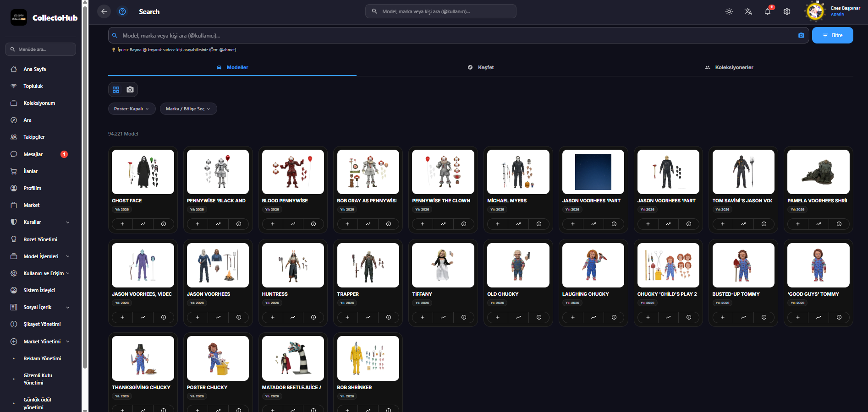868x412 pixels.
Task: Open trend icon for Laughing Chucky
Action: pyautogui.click(x=593, y=317)
